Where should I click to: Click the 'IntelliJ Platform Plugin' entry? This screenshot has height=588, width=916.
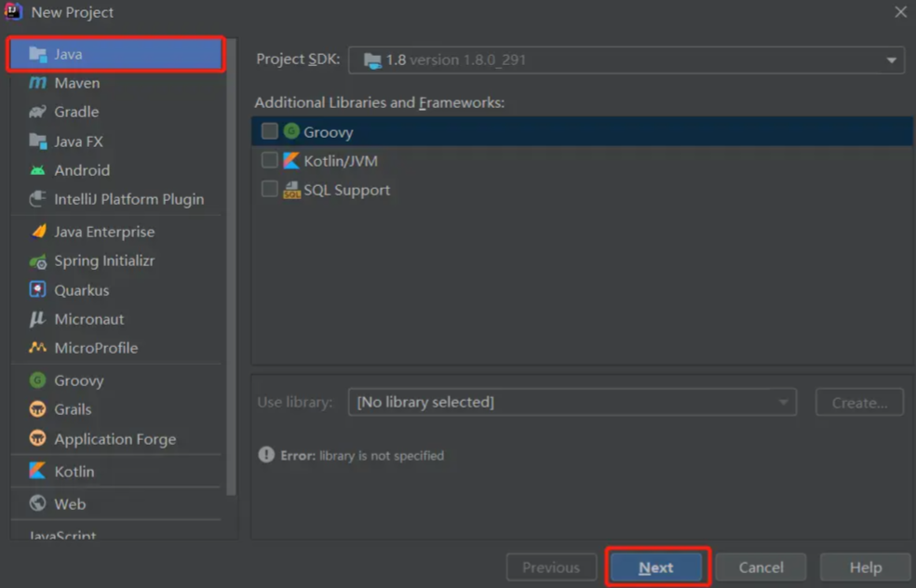(115, 199)
